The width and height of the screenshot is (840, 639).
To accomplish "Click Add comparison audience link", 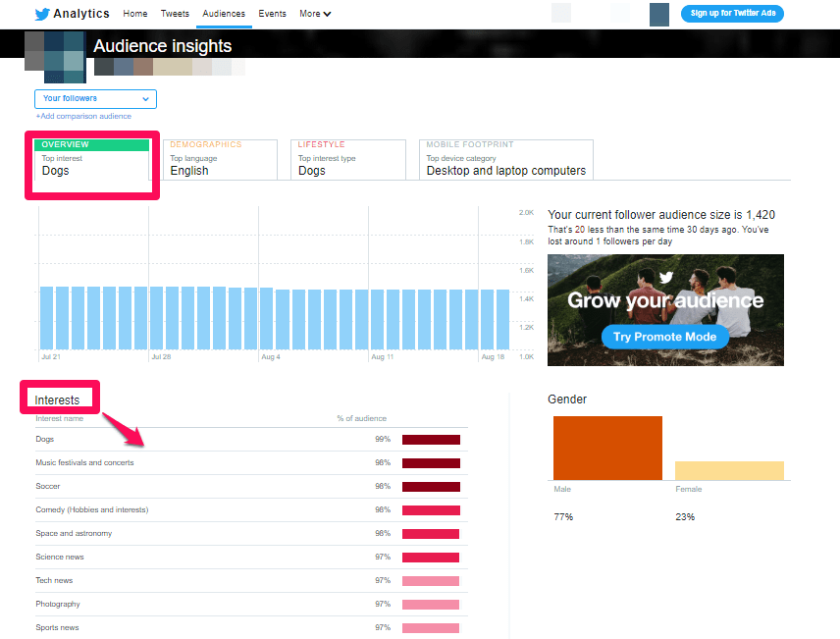I will point(83,116).
